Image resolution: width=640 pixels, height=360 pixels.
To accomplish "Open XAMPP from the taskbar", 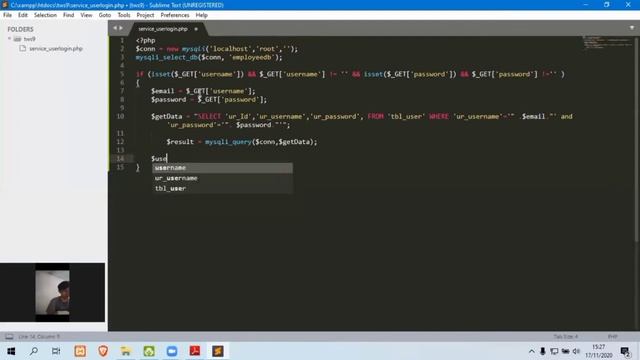I will [x=80, y=351].
